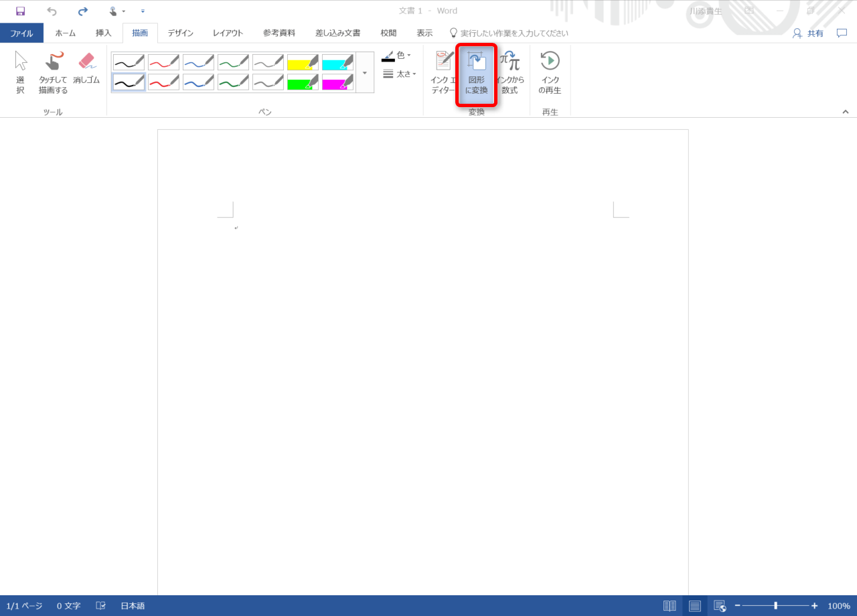Open ribbon display options icon
The height and width of the screenshot is (616, 857).
tap(749, 11)
